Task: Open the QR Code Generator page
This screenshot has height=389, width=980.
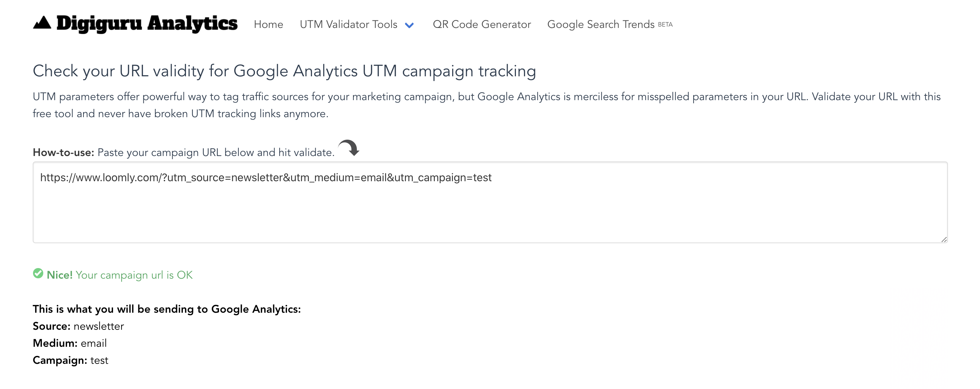Action: [481, 25]
